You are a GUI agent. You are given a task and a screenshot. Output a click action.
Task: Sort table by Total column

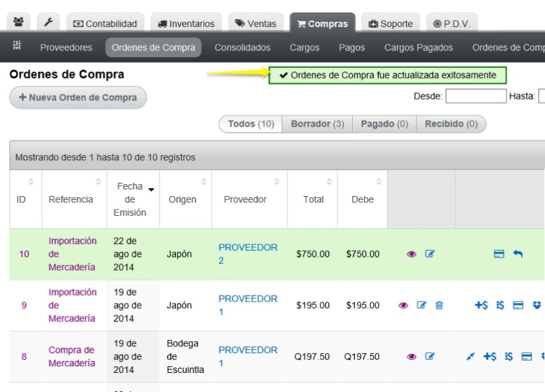click(x=312, y=199)
